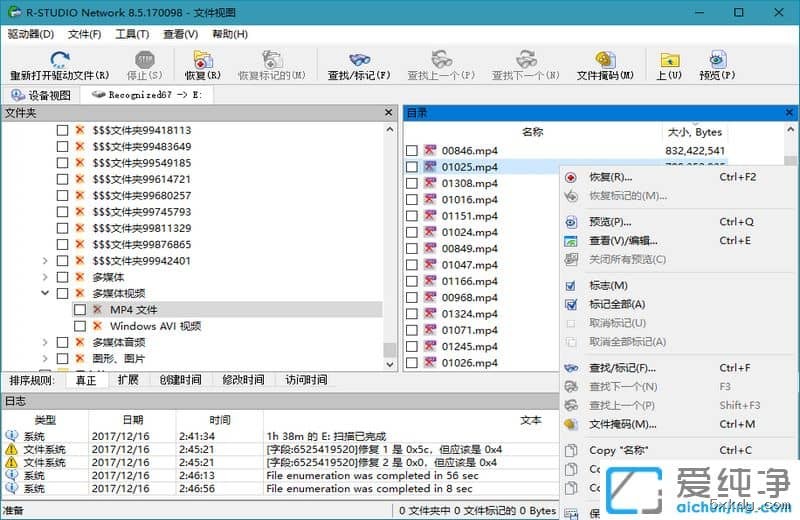This screenshot has width=800, height=520.
Task: Select the 01047.mp4 file row
Action: tap(469, 265)
